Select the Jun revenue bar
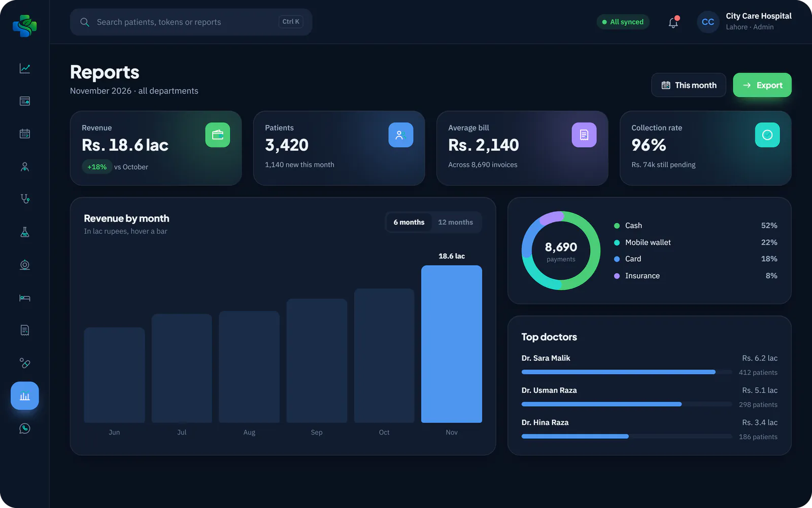 114,375
